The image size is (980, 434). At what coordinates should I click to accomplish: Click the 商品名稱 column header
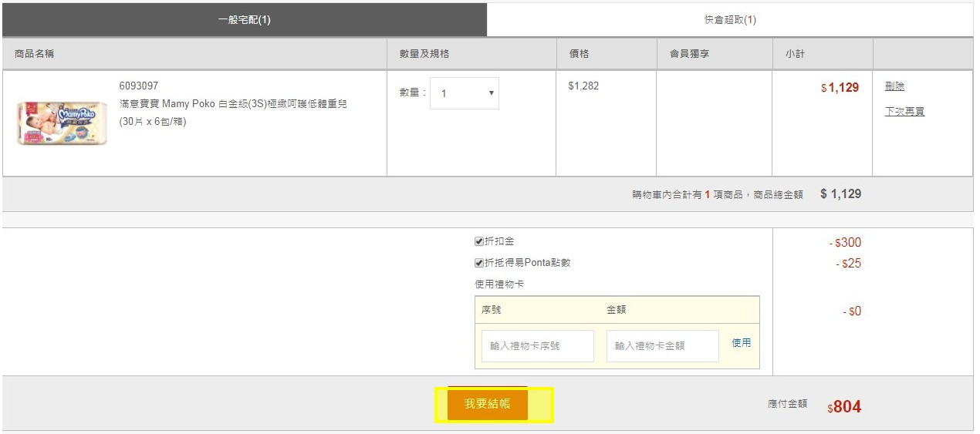click(35, 54)
